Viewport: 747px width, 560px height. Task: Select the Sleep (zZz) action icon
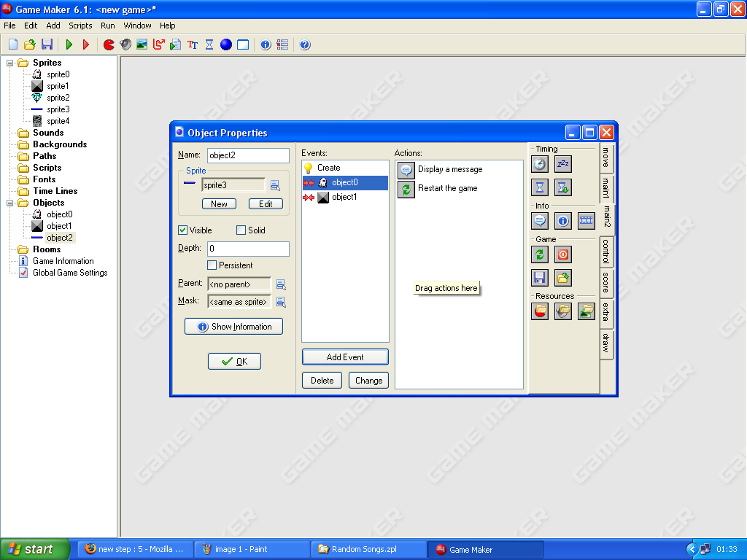click(563, 164)
